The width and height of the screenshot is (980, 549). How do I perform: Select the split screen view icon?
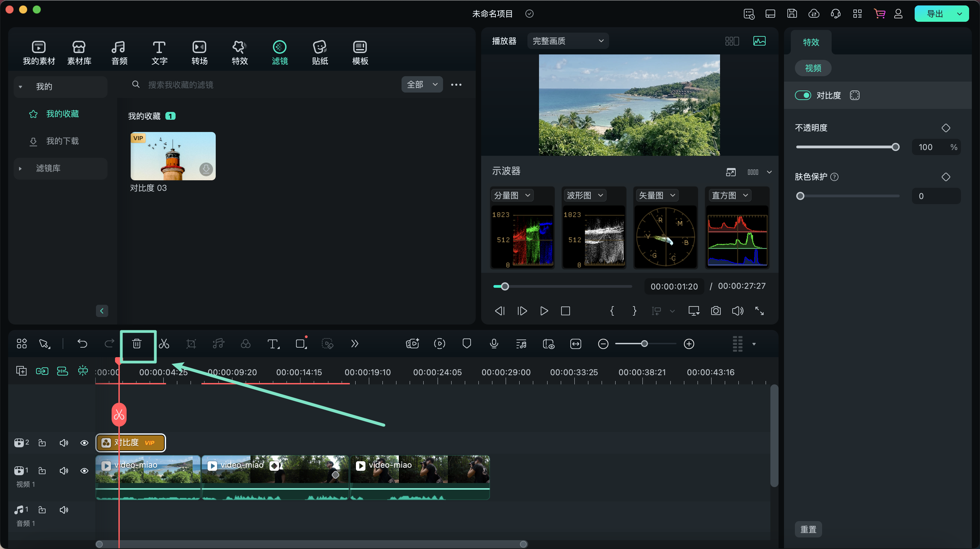tap(733, 41)
